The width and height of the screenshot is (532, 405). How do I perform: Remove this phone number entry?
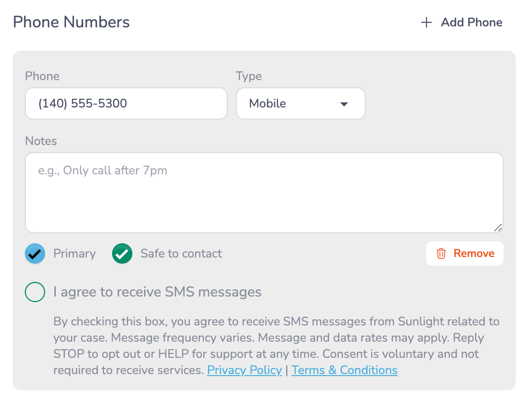click(465, 253)
